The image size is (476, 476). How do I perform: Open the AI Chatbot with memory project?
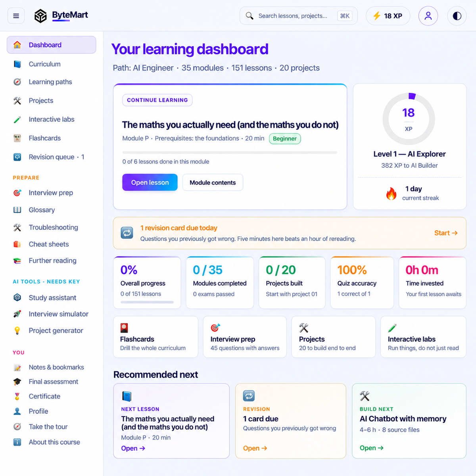point(372,448)
